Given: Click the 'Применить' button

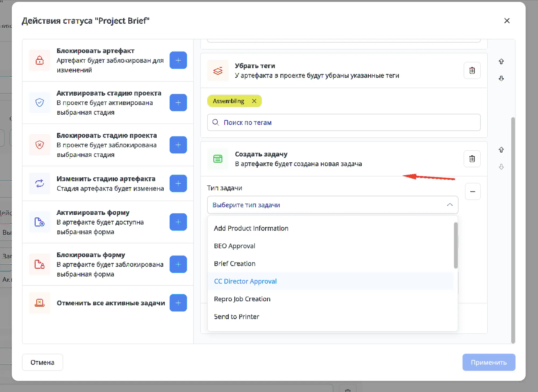Looking at the screenshot, I should click(x=488, y=362).
